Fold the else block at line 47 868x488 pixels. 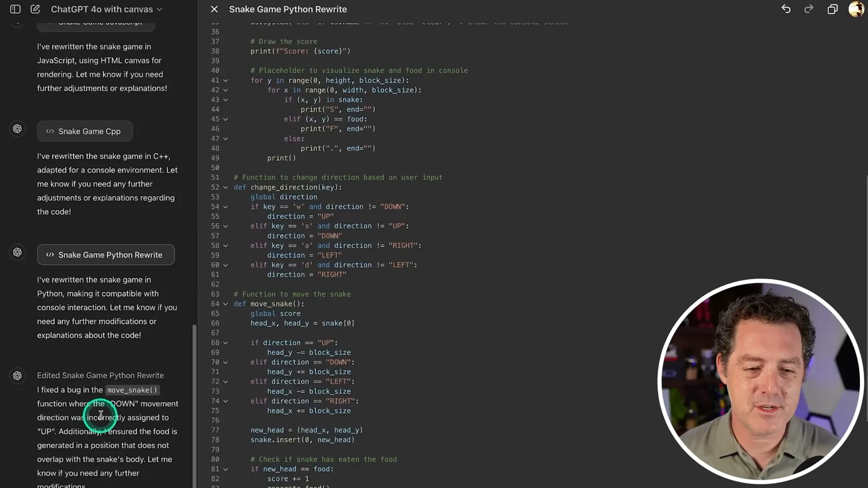click(226, 139)
